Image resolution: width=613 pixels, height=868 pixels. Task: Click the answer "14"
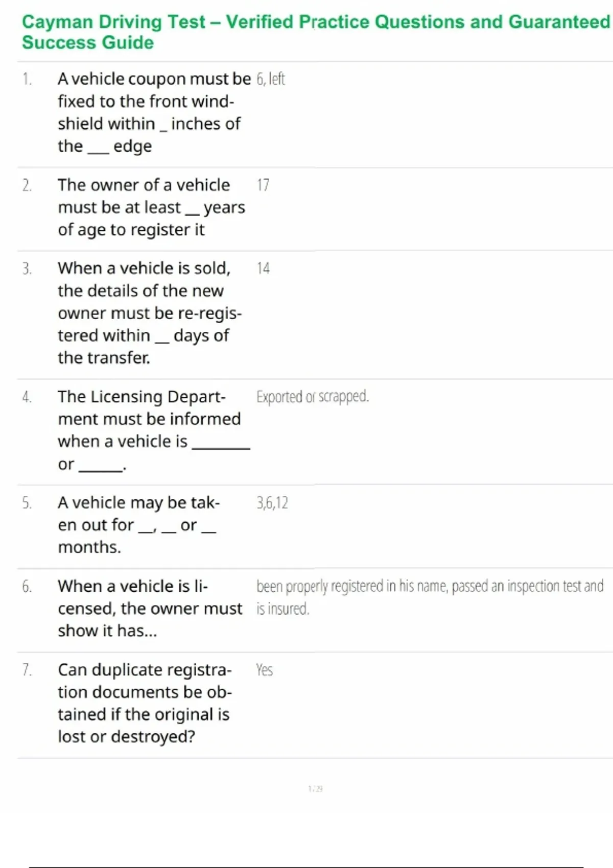point(263,269)
